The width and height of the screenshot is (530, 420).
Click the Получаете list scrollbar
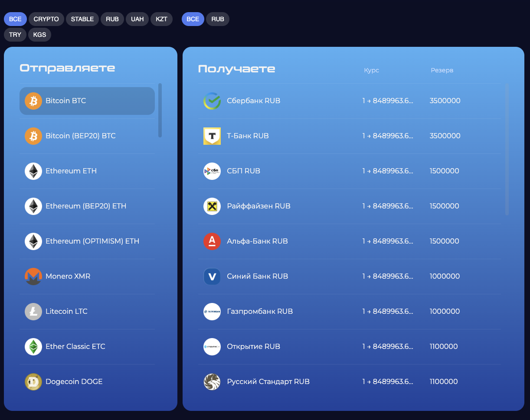click(507, 149)
